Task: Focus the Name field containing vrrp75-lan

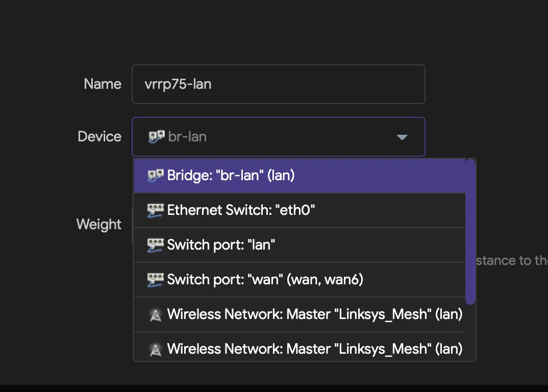Action: [x=278, y=84]
